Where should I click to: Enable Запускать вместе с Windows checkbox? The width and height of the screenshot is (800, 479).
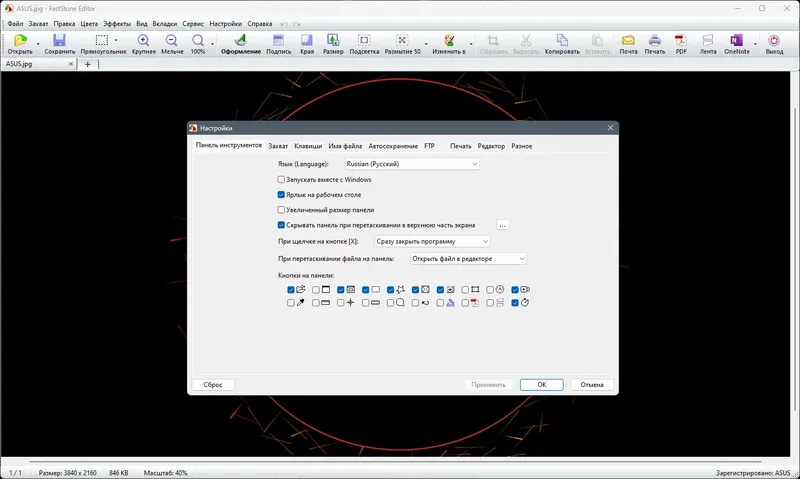(281, 180)
